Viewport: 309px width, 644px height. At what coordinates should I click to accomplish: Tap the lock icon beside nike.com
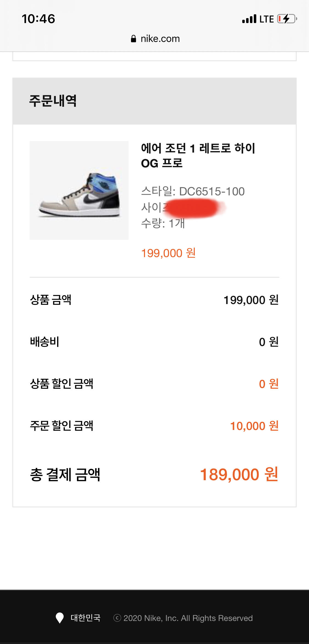pyautogui.click(x=133, y=39)
